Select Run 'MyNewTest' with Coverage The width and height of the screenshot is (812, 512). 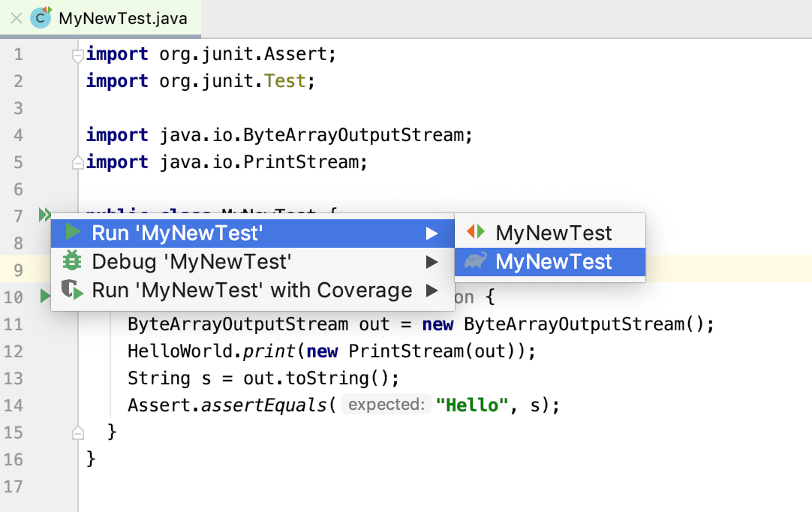pyautogui.click(x=251, y=291)
